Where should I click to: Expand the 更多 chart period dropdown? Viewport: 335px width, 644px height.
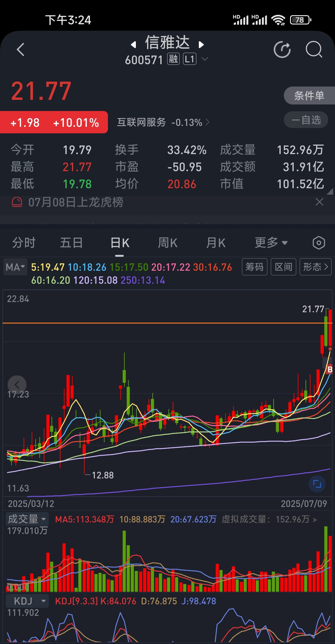point(271,242)
